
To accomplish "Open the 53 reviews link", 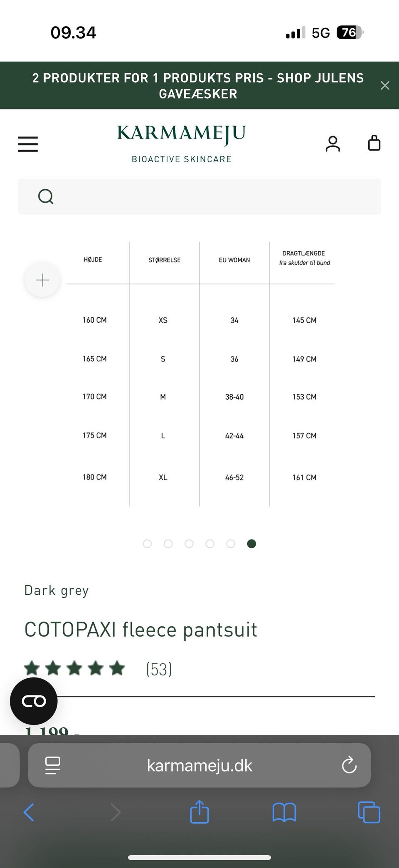I will pyautogui.click(x=159, y=669).
